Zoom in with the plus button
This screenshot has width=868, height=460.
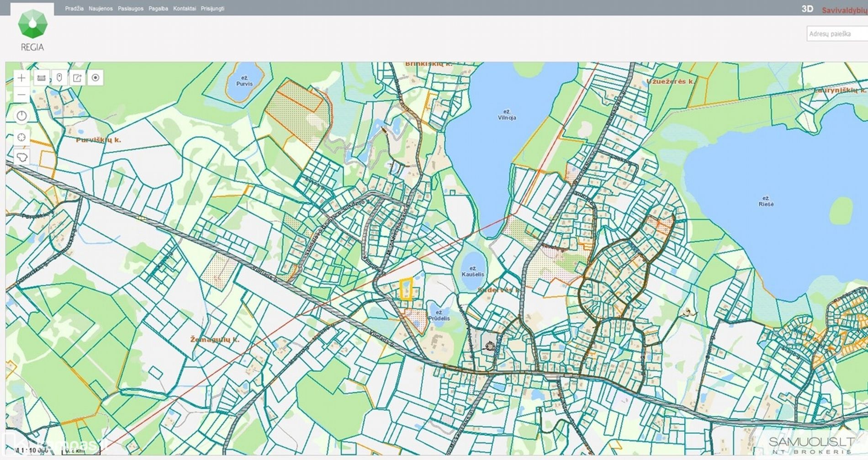21,78
